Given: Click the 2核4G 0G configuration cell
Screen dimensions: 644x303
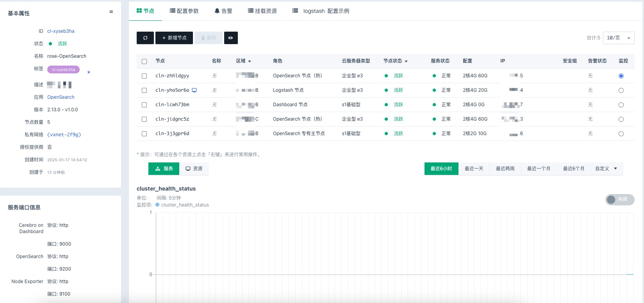Looking at the screenshot, I should tap(474, 105).
